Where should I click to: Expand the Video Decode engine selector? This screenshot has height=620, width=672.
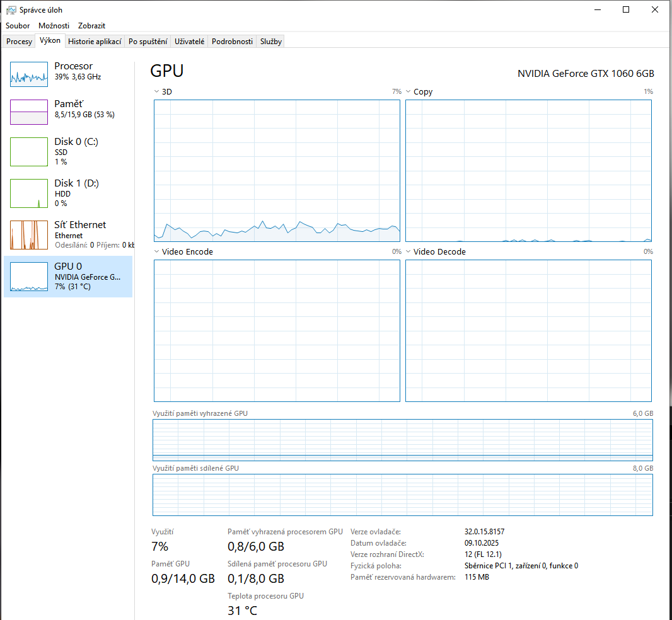pos(408,252)
